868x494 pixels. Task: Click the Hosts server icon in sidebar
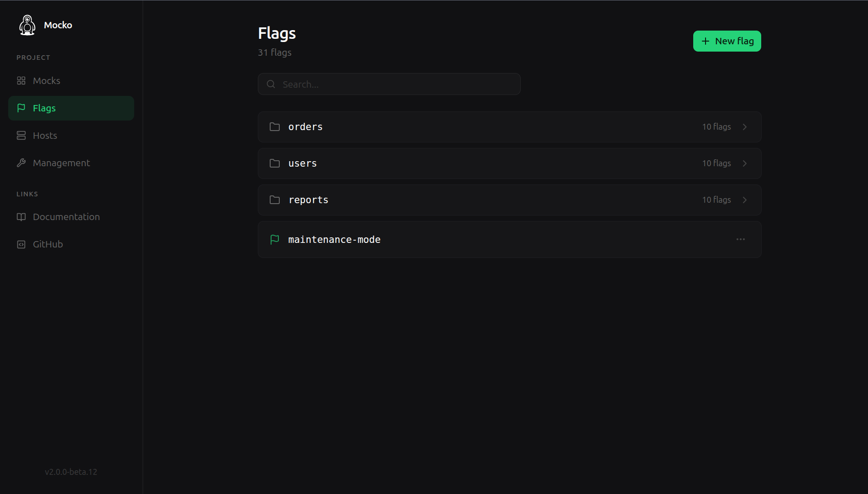21,136
